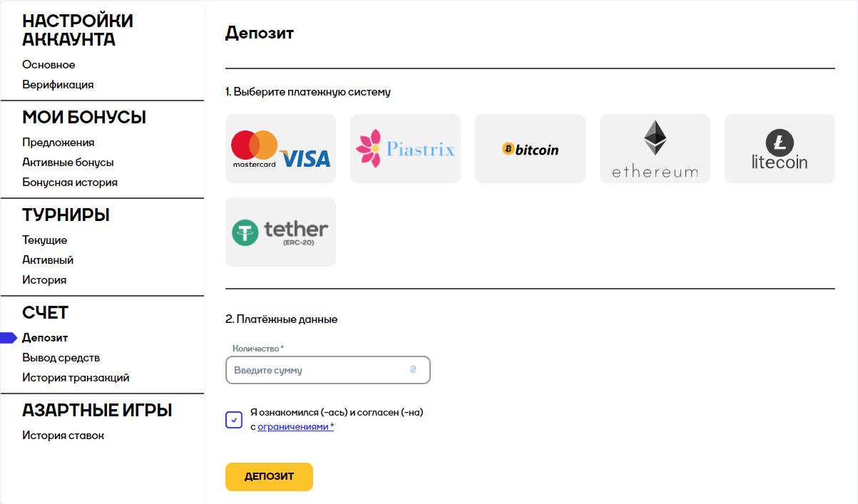Image resolution: width=858 pixels, height=504 pixels.
Task: Open Бонусная история page
Action: point(70,182)
